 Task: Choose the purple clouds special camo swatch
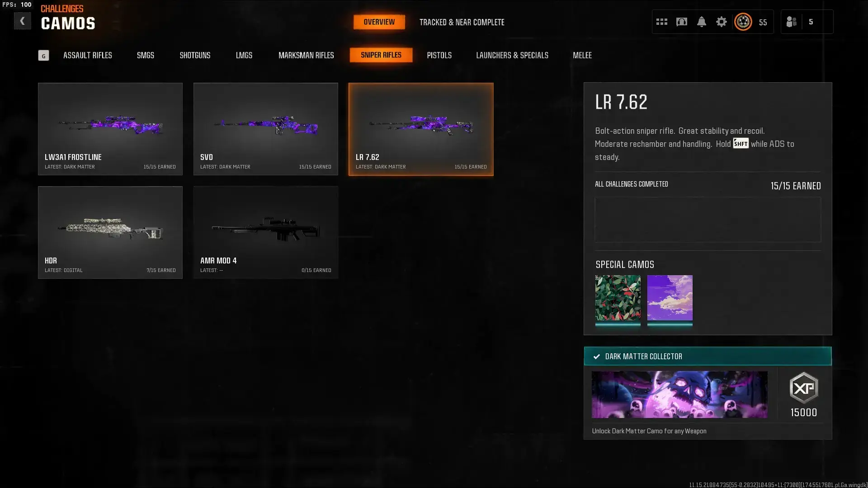670,298
